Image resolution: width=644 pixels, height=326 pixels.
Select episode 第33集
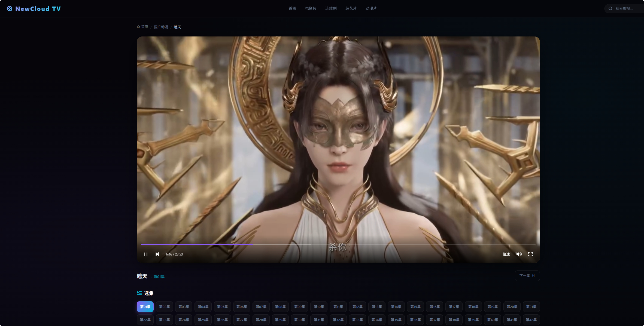(x=357, y=320)
